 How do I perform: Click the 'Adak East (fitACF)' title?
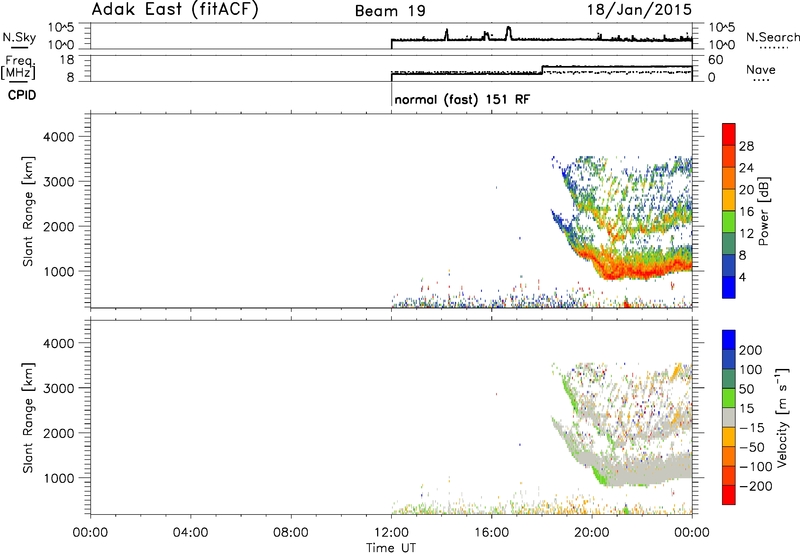(175, 10)
